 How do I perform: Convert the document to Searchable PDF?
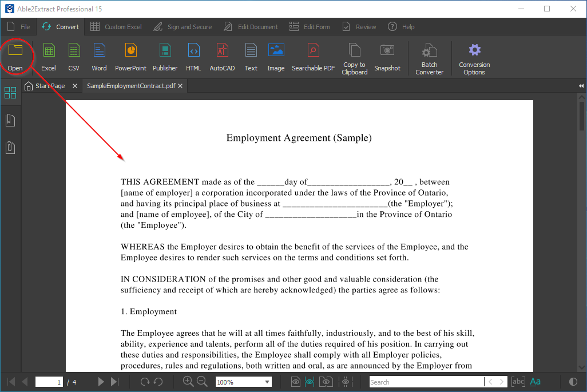pos(313,57)
